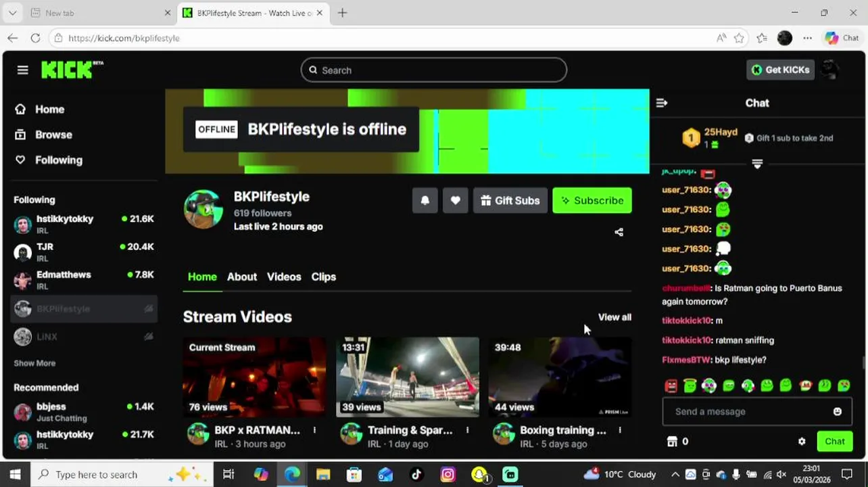Viewport: 868px width, 487px height.
Task: Open Edmatthews channel in Following list
Action: pyautogui.click(x=84, y=280)
